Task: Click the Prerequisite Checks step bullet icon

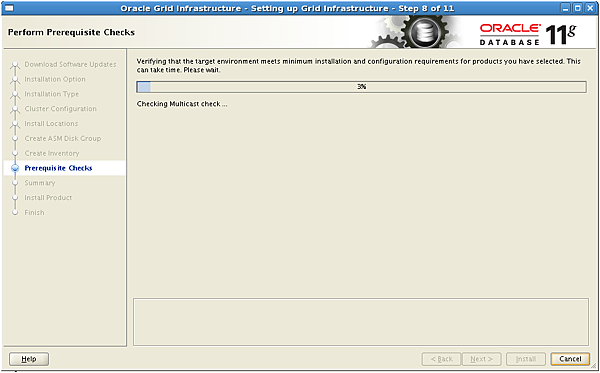Action: (15, 168)
